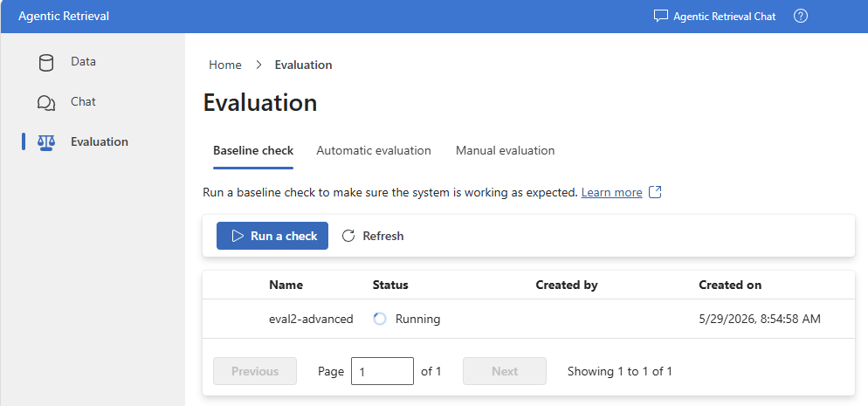Open Agentic Retrieval Chat in header
This screenshot has width=868, height=406.
[x=714, y=17]
